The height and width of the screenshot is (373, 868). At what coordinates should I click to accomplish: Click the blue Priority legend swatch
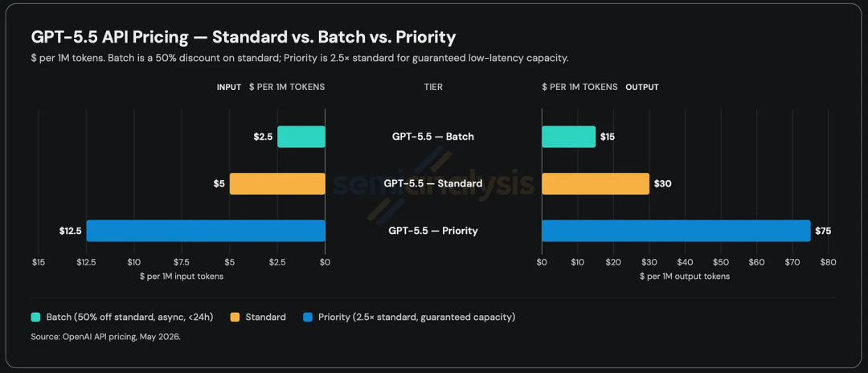tap(309, 317)
